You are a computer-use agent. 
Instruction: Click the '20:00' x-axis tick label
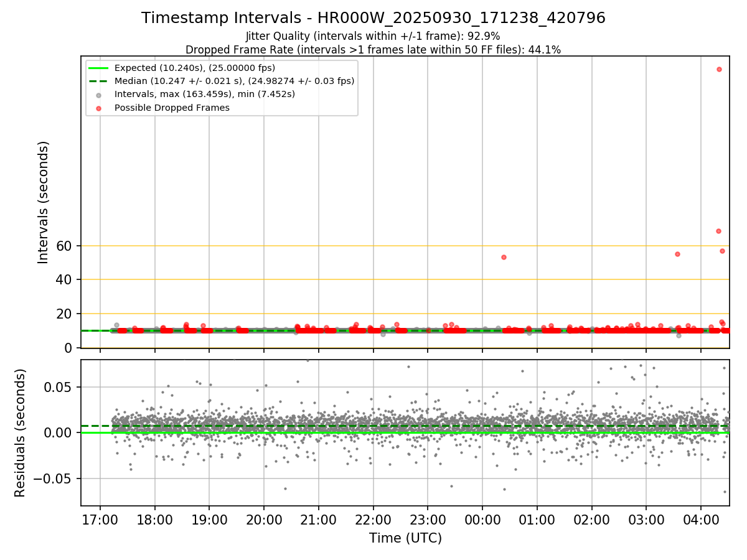point(264,519)
